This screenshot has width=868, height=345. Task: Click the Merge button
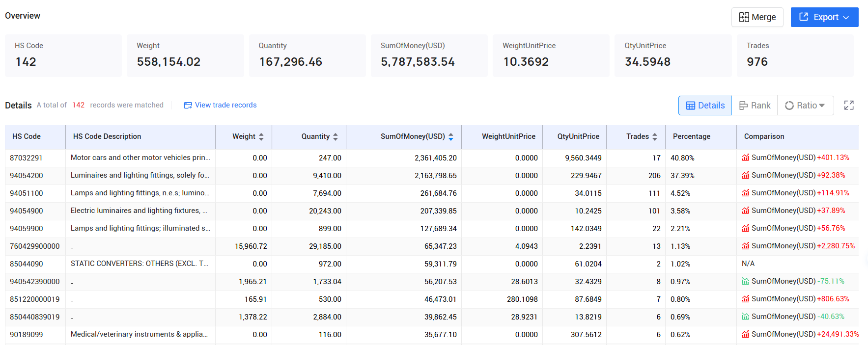[757, 17]
